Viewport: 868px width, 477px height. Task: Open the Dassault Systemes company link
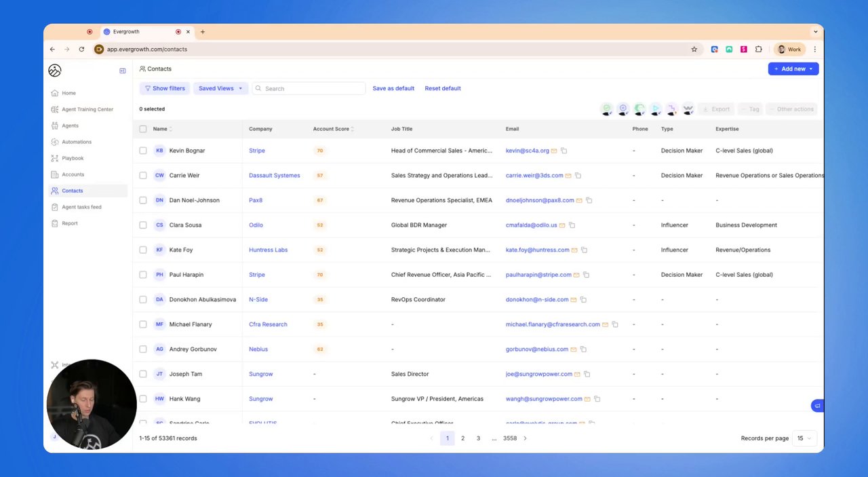[275, 175]
